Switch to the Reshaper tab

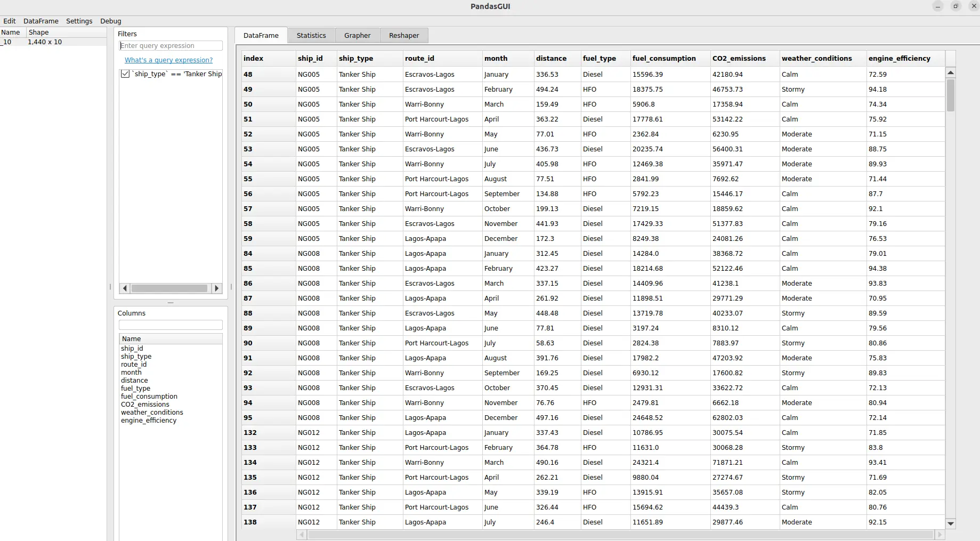coord(404,35)
